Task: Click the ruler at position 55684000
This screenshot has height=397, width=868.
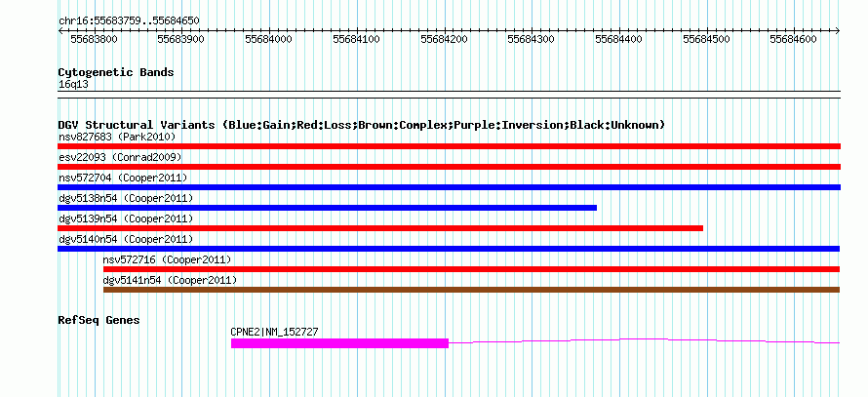Action: [x=269, y=39]
